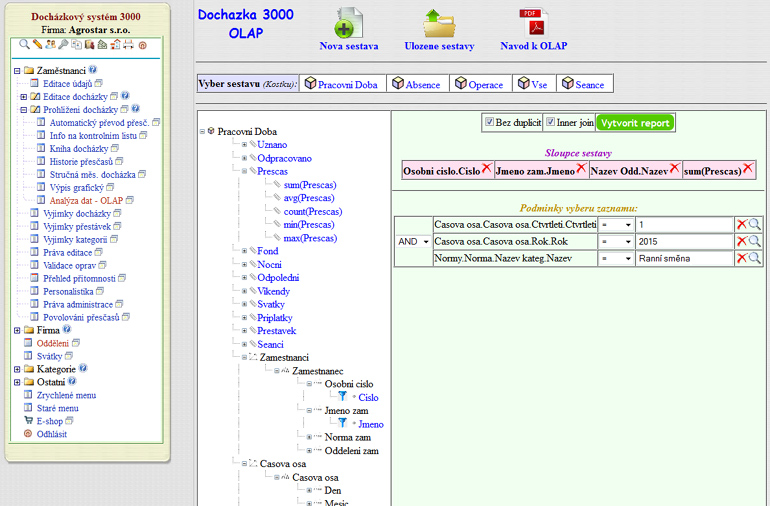Image resolution: width=770 pixels, height=506 pixels.
Task: Open the AND logical operator dropdown
Action: [x=413, y=242]
